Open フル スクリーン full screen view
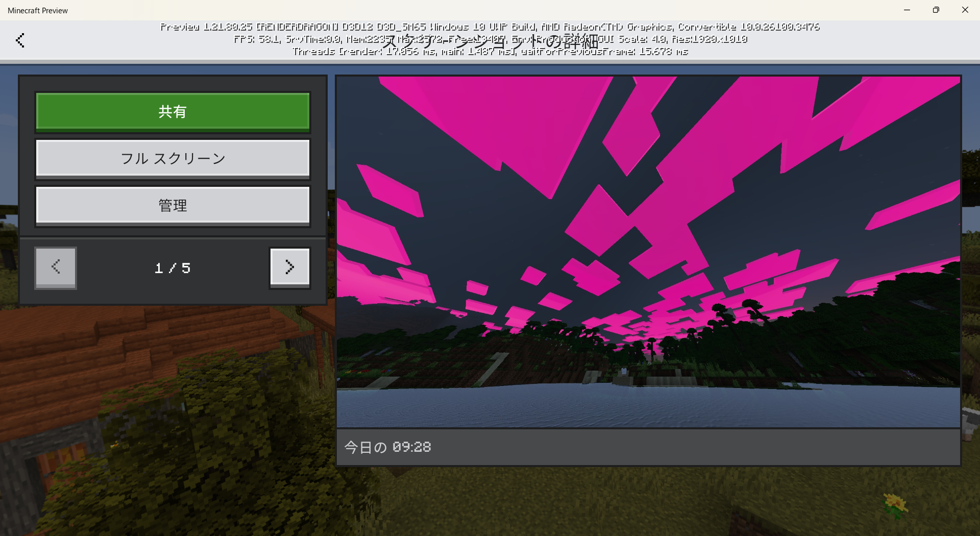This screenshot has height=536, width=980. tap(173, 159)
